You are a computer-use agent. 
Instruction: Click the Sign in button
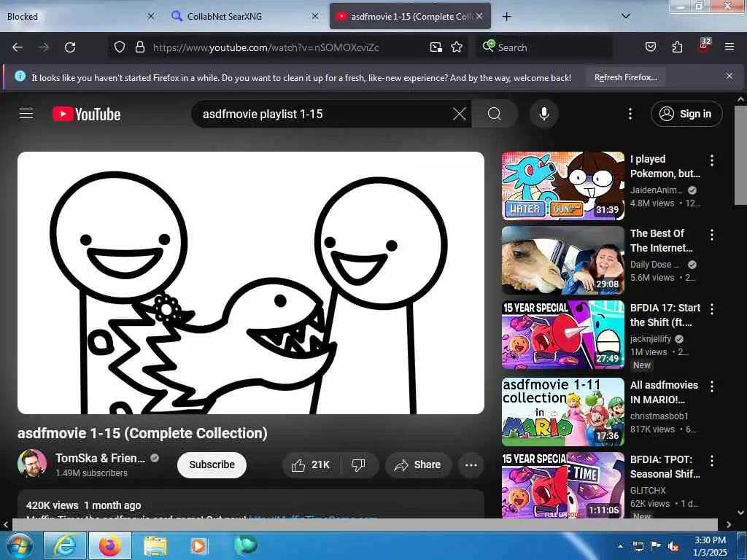click(x=686, y=114)
